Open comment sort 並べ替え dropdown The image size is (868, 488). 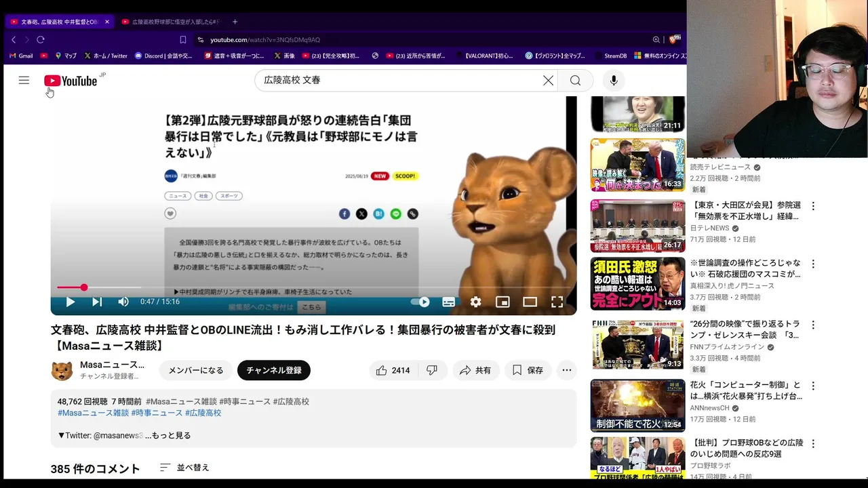pyautogui.click(x=184, y=468)
